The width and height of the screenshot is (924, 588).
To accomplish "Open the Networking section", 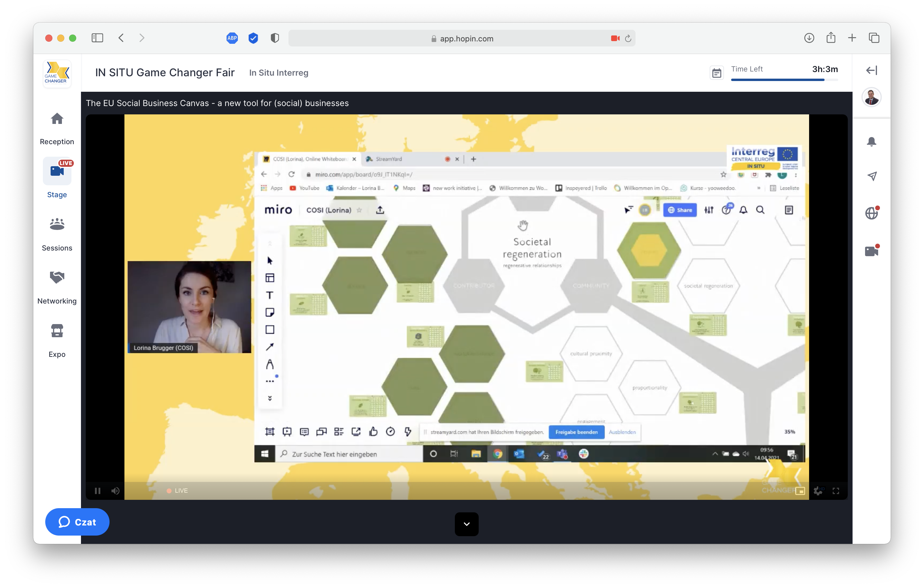I will [57, 288].
